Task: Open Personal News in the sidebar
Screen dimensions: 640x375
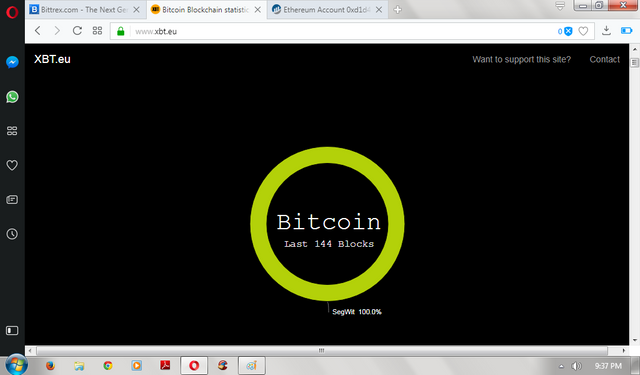Action: 12,200
